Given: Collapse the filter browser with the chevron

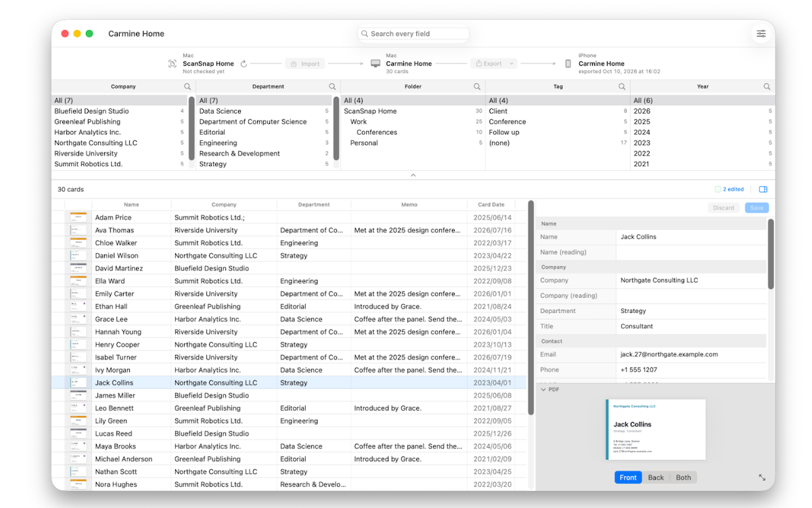Looking at the screenshot, I should tap(413, 175).
